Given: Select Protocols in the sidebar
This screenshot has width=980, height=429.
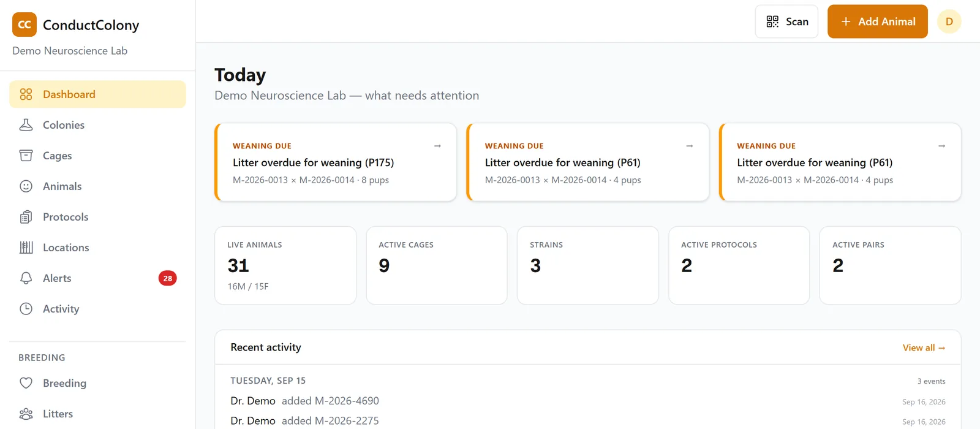Looking at the screenshot, I should 97,217.
